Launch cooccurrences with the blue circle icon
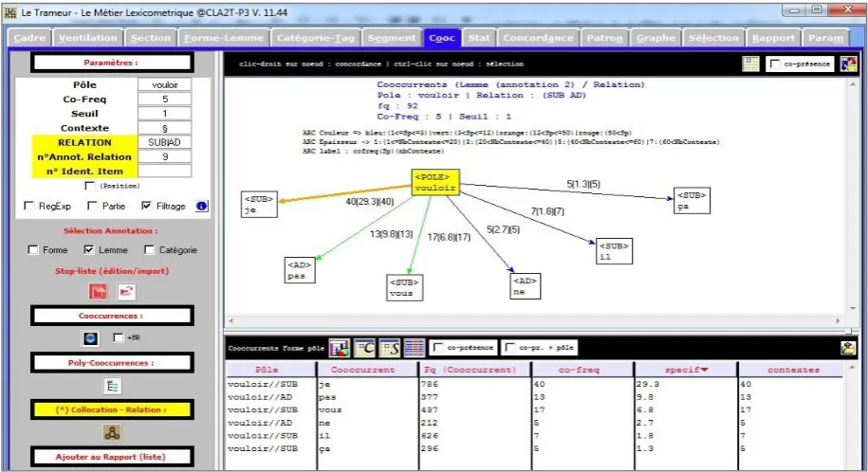The width and height of the screenshot is (868, 472). pos(91,338)
